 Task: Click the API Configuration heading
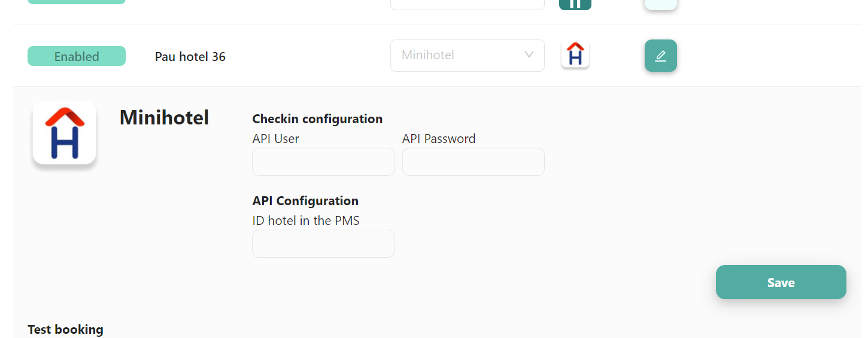tap(305, 201)
